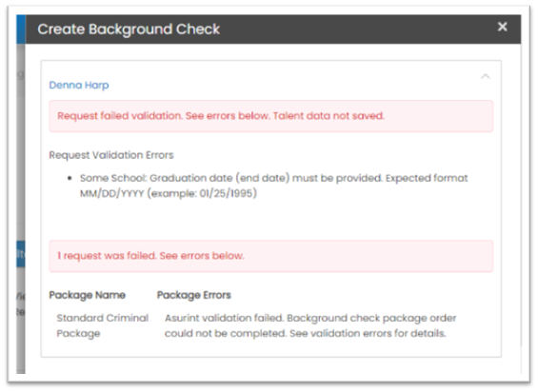Click the Asurint validation failed message
This screenshot has height=392, width=538.
[x=310, y=325]
